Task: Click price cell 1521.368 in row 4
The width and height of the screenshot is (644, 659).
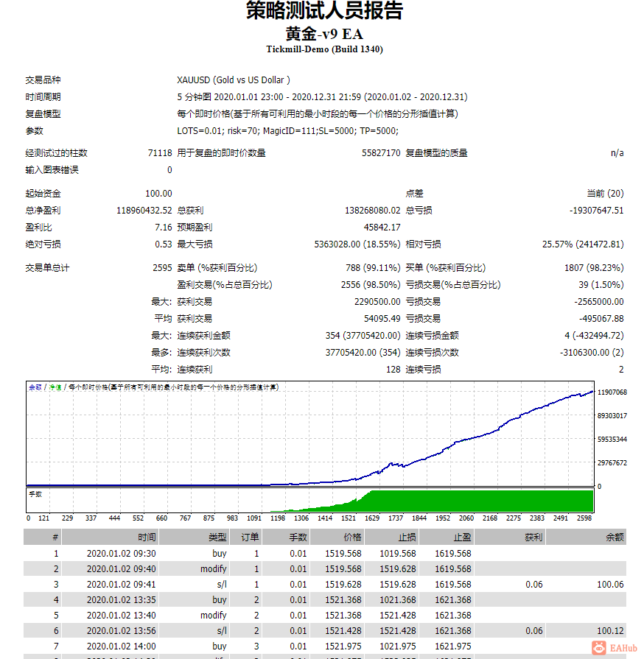Action: point(343,600)
